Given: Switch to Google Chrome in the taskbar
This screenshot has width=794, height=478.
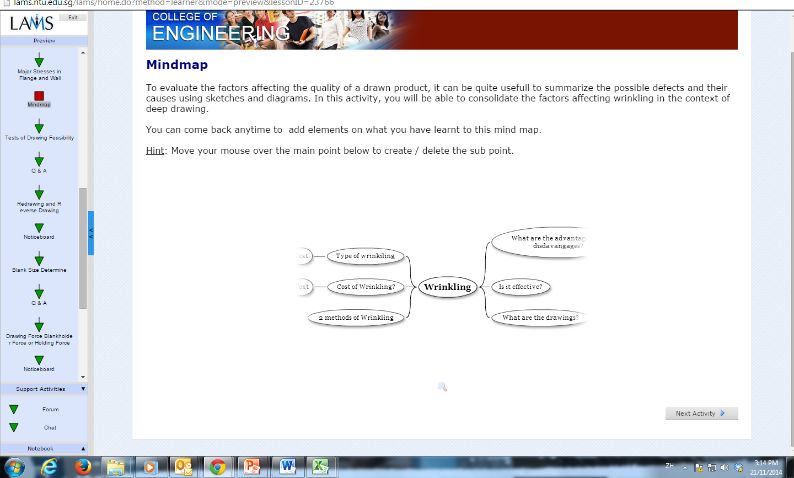Looking at the screenshot, I should click(218, 467).
